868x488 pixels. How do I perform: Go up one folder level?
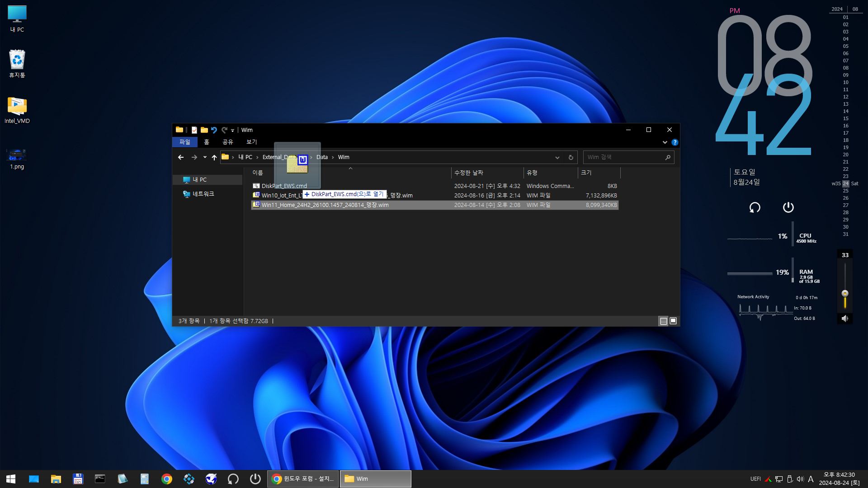coord(214,157)
